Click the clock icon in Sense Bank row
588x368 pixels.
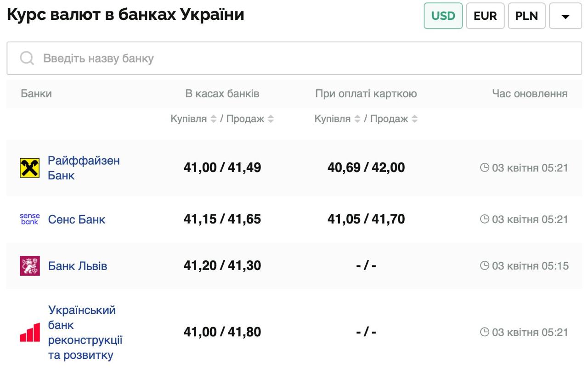tap(484, 219)
